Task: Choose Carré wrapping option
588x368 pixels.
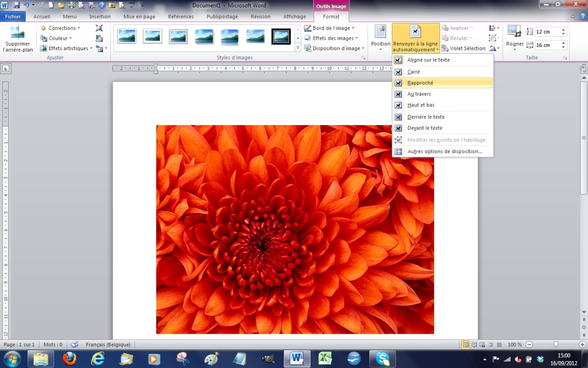Action: click(443, 72)
